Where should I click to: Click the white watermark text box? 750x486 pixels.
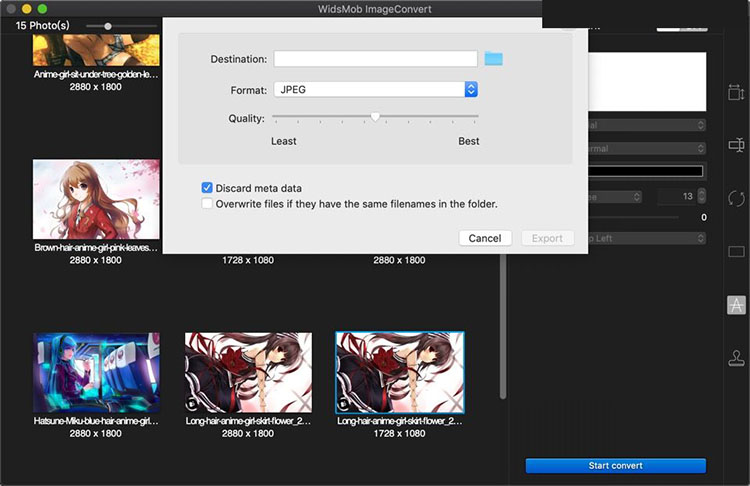[647, 82]
